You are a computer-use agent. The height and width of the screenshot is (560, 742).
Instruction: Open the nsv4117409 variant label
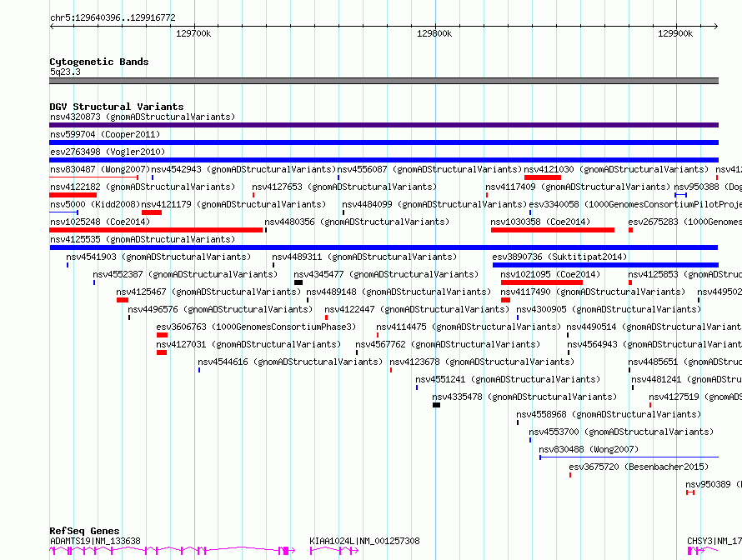(578, 187)
